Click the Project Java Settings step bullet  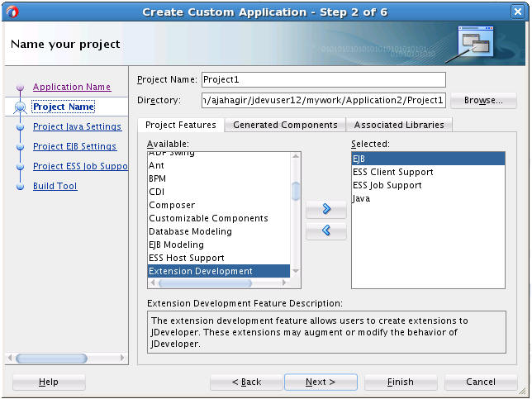(21, 127)
